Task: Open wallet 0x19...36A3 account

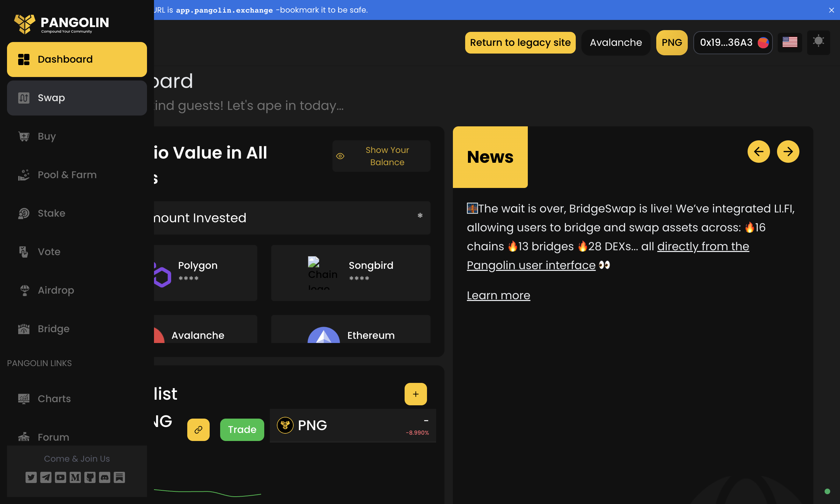Action: 733,43
